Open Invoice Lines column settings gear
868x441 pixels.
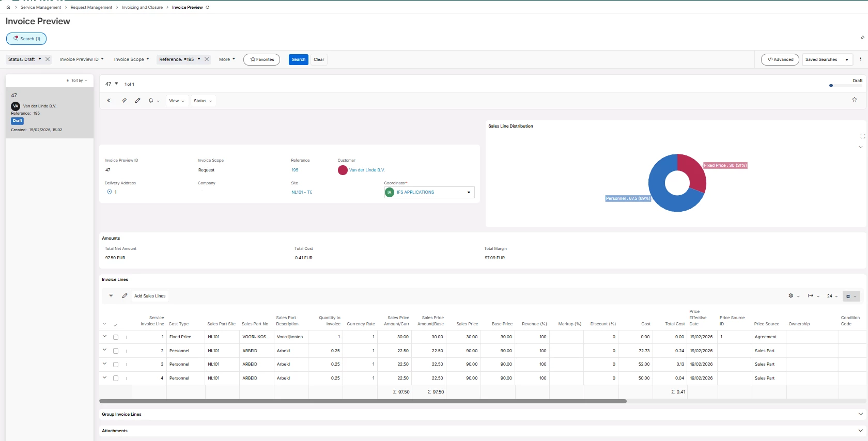click(794, 296)
